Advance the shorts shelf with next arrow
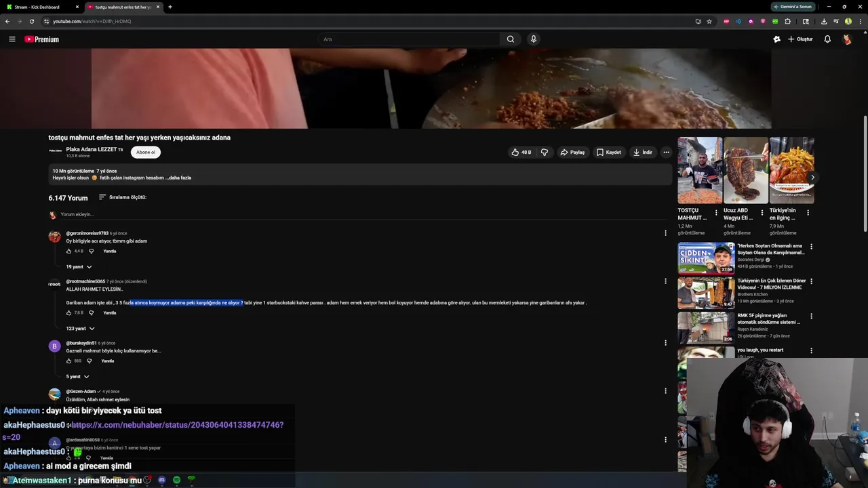 tap(812, 178)
